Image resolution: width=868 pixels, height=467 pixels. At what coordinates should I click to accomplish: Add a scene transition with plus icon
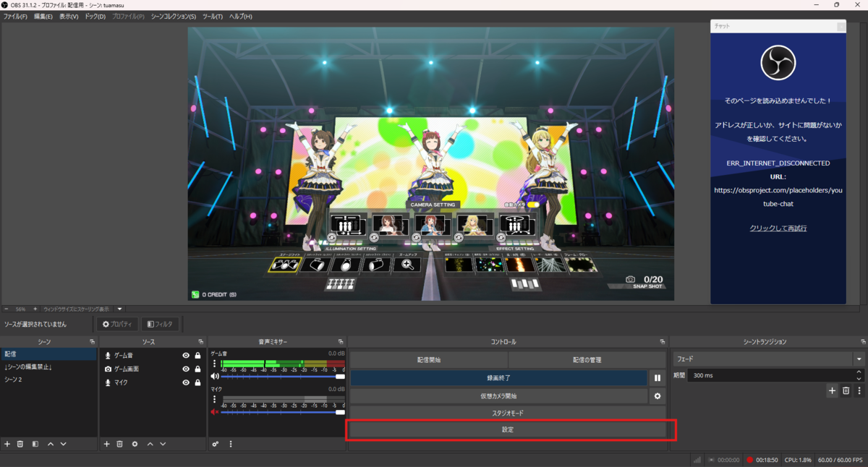832,390
